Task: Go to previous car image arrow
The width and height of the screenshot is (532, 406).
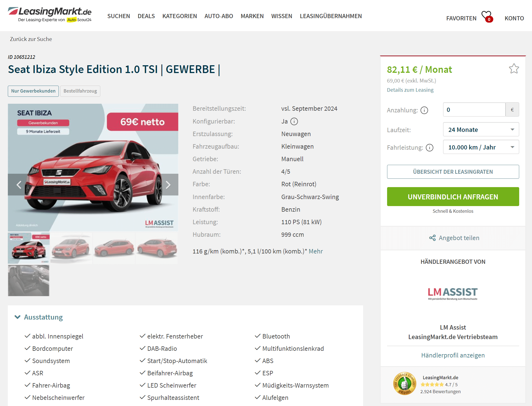Action: pyautogui.click(x=19, y=185)
